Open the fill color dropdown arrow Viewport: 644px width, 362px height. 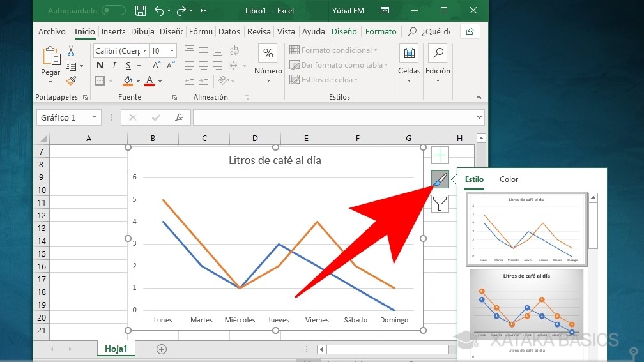coord(139,81)
